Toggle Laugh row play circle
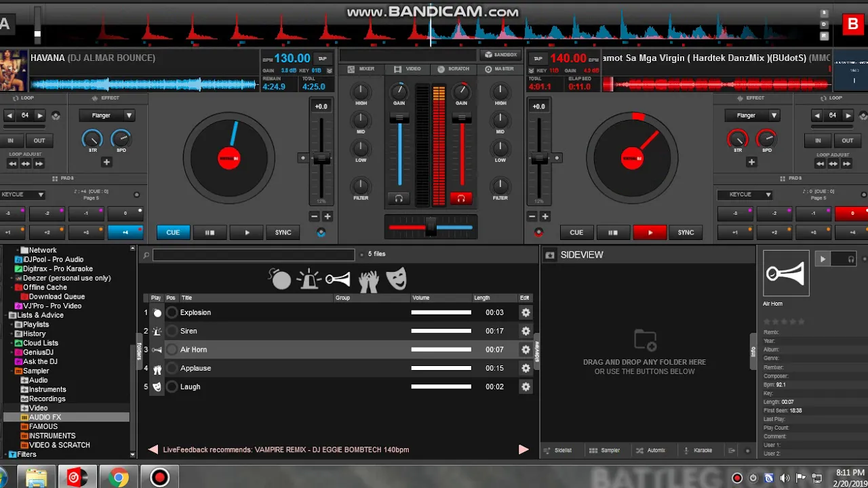 point(172,387)
